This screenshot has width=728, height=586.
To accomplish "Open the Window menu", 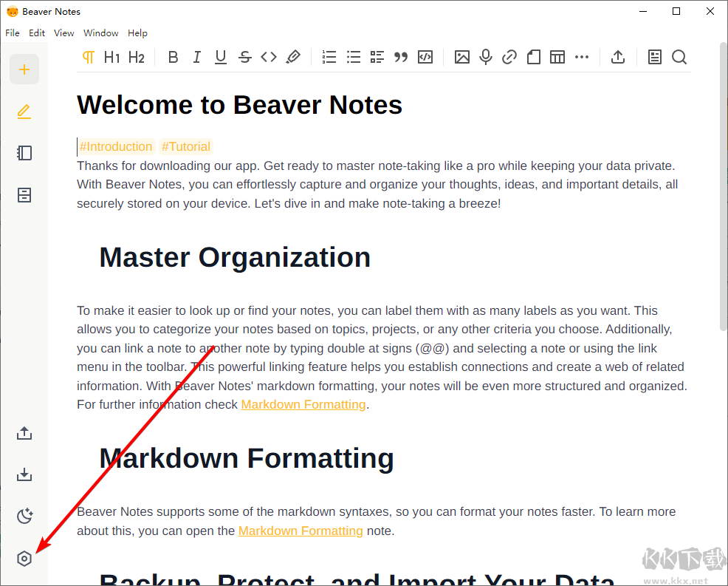I will coord(100,33).
